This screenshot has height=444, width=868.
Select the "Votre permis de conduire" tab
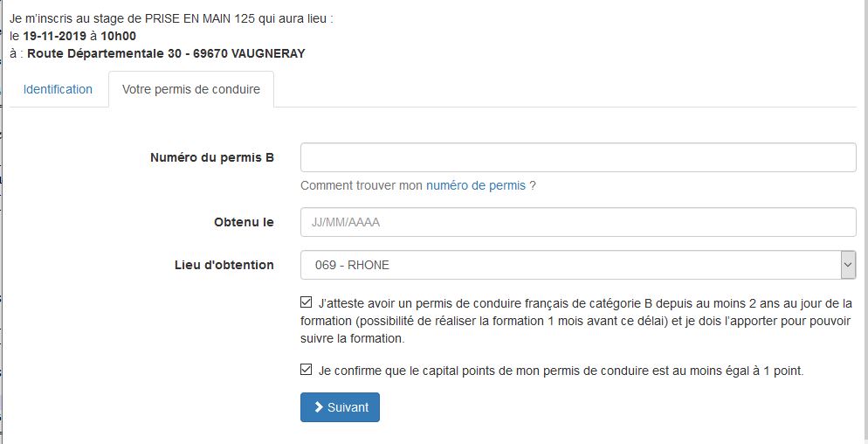(190, 89)
